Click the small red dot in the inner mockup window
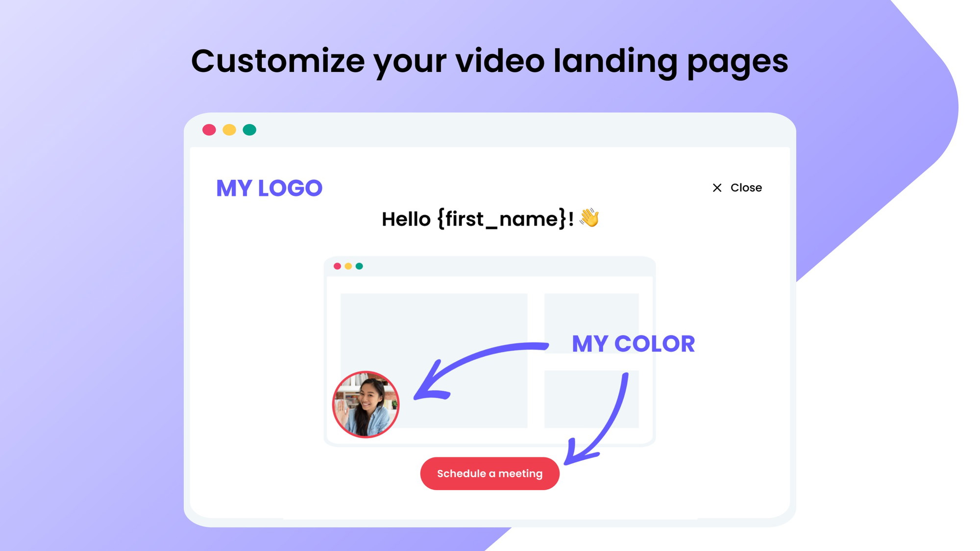The height and width of the screenshot is (551, 980). point(337,266)
